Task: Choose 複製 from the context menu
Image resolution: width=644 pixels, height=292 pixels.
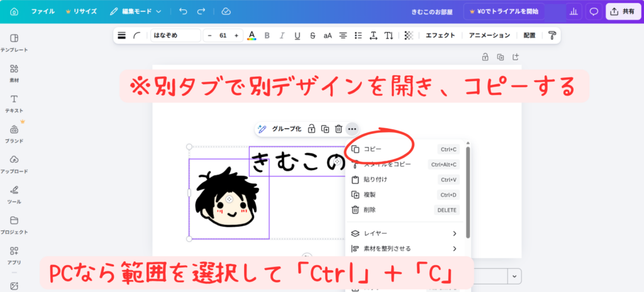Action: 406,195
